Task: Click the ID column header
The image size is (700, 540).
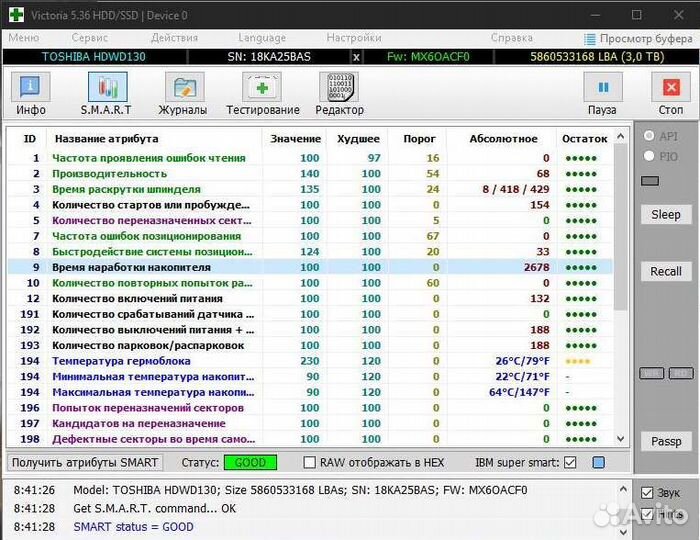Action: 29,139
